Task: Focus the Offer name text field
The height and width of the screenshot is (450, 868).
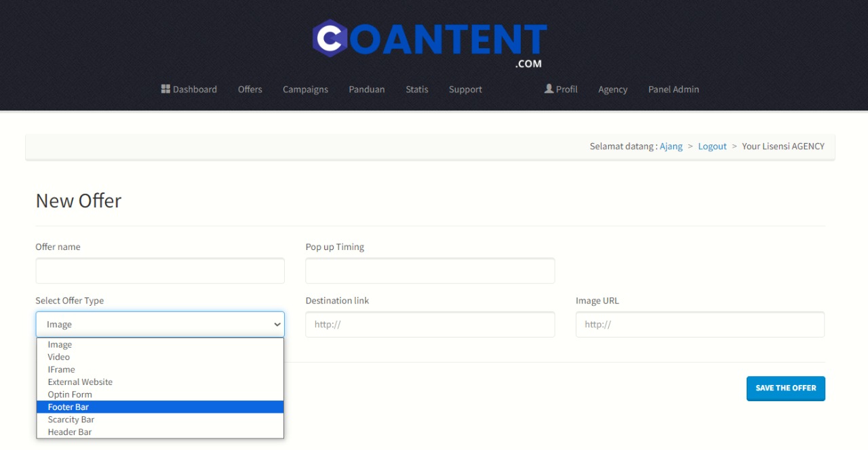Action: tap(160, 271)
